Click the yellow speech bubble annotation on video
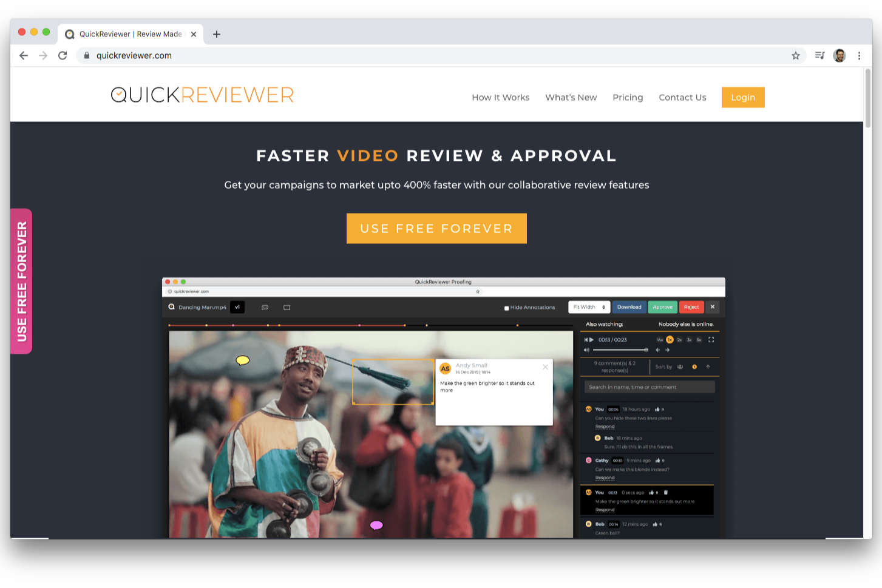Image resolution: width=882 pixels, height=588 pixels. [243, 360]
